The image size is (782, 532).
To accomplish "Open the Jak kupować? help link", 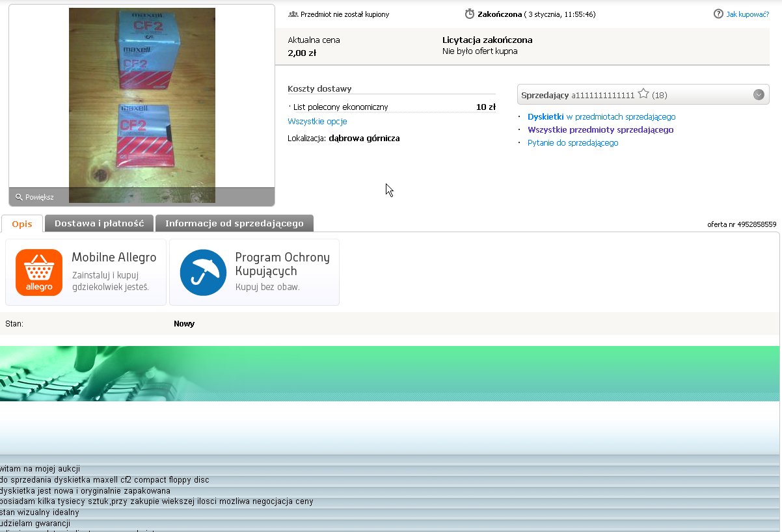I will [x=748, y=14].
